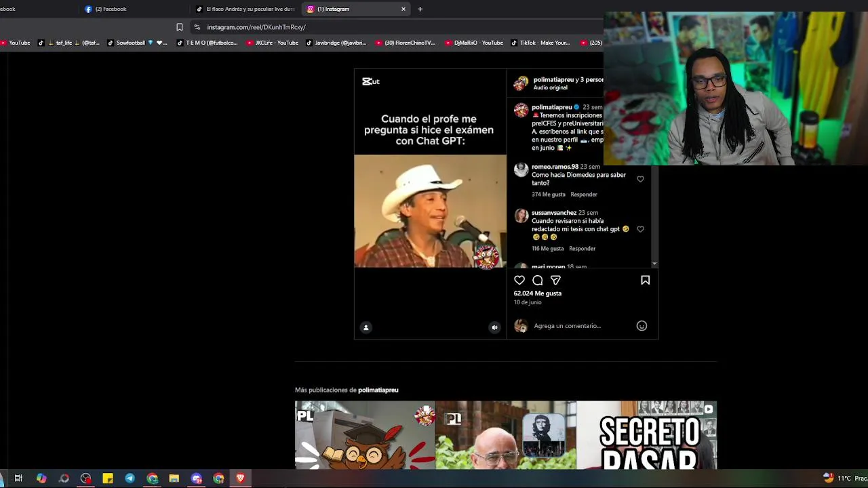Like the reel with the heart icon

pyautogui.click(x=519, y=280)
